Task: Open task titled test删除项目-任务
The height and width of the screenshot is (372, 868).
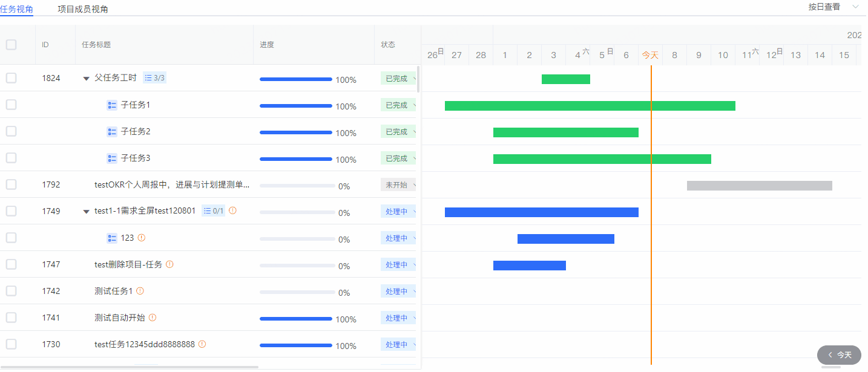Action: [128, 264]
